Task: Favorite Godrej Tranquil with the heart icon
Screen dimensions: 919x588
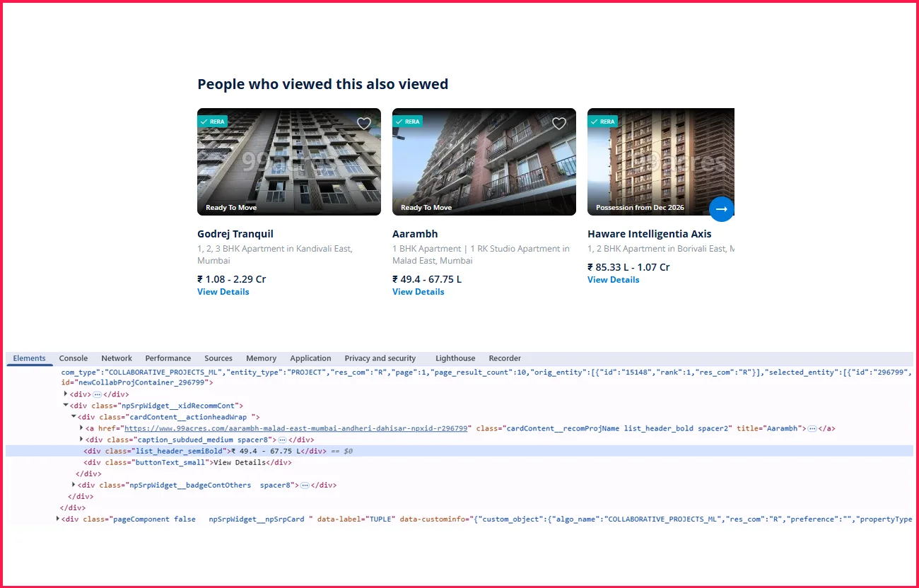Action: click(x=363, y=124)
